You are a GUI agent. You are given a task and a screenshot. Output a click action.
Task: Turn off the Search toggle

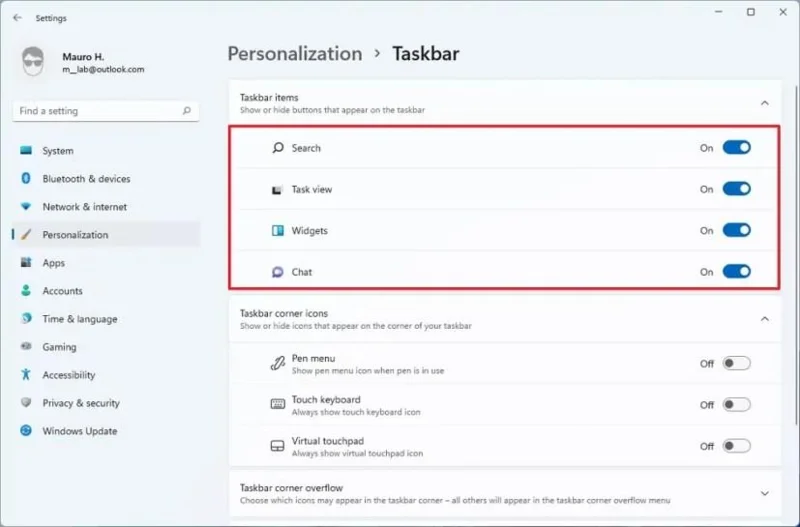pos(737,147)
